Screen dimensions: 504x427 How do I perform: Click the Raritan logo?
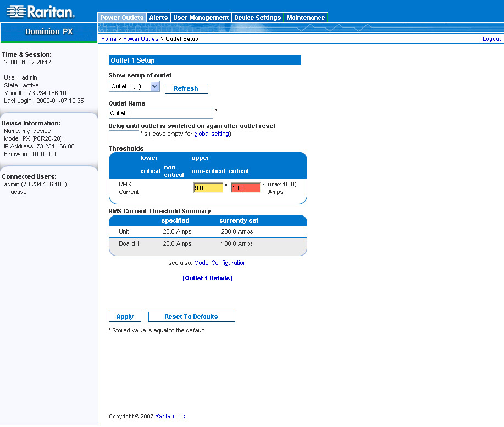point(40,12)
